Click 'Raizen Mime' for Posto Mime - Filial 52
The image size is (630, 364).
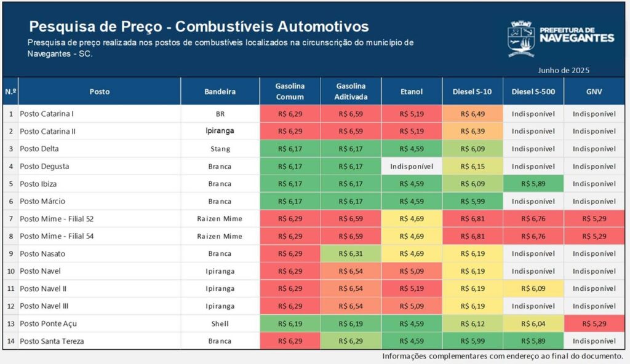[220, 219]
